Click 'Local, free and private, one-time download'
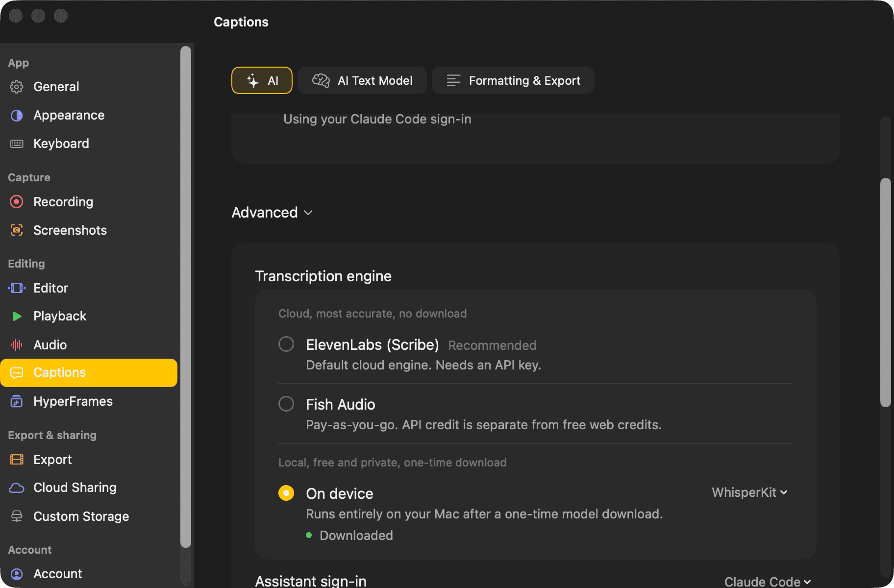The width and height of the screenshot is (894, 588). [x=393, y=463]
